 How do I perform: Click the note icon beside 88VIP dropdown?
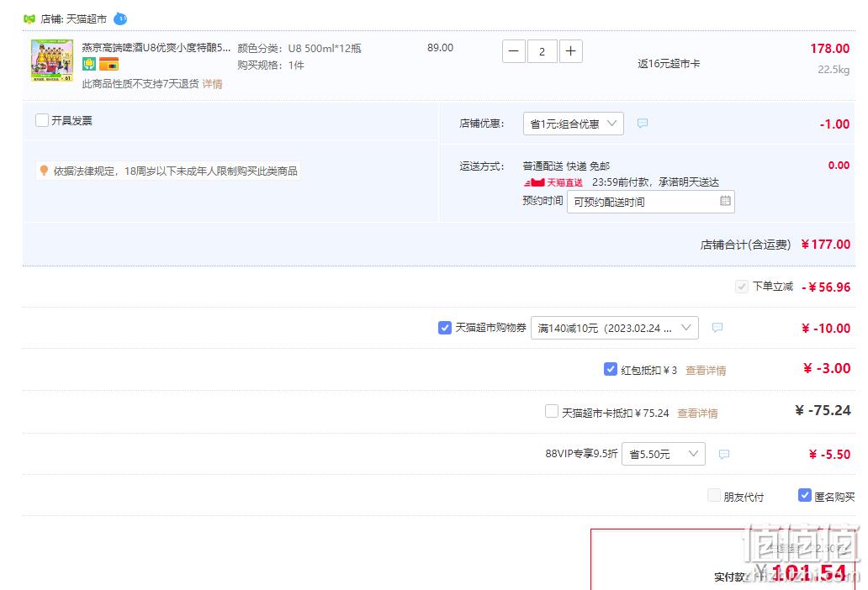[x=724, y=454]
